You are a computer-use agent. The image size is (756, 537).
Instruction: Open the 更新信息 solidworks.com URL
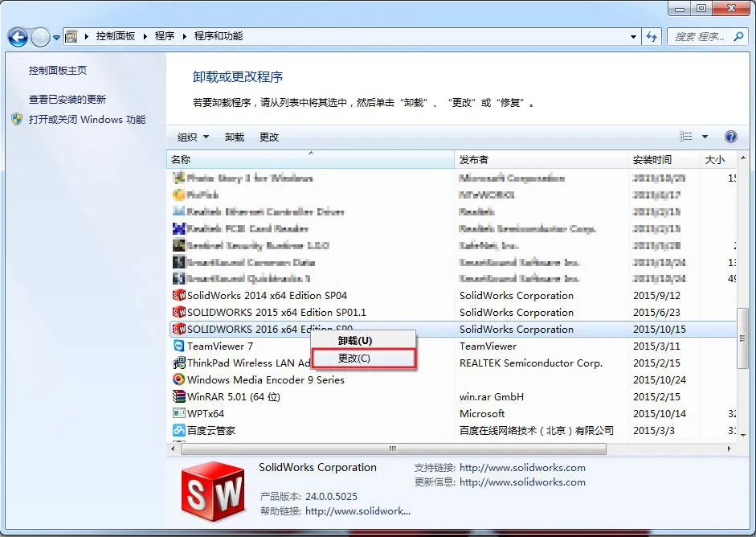point(522,482)
